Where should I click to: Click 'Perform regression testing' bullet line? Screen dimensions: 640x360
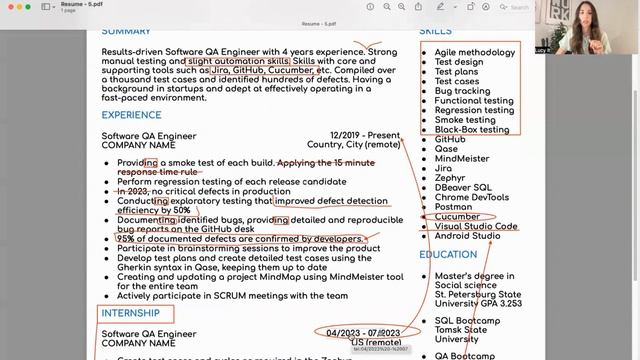point(231,182)
